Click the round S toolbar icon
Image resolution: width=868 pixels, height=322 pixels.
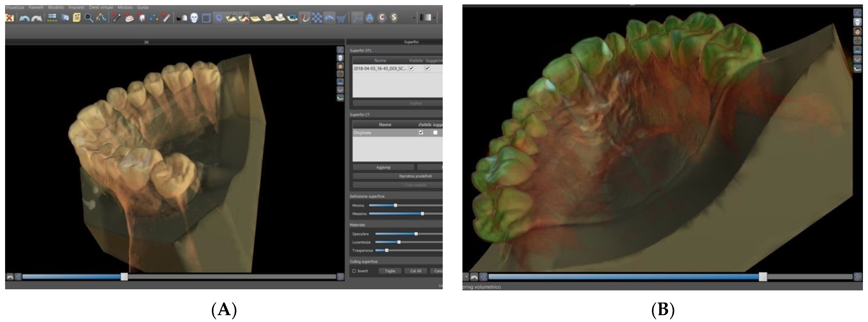coord(394,17)
